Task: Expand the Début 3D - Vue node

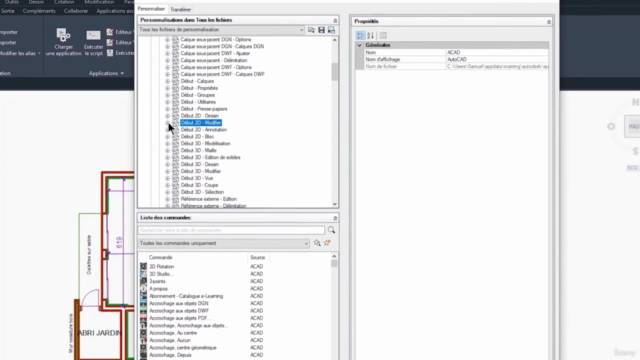Action: pos(167,178)
